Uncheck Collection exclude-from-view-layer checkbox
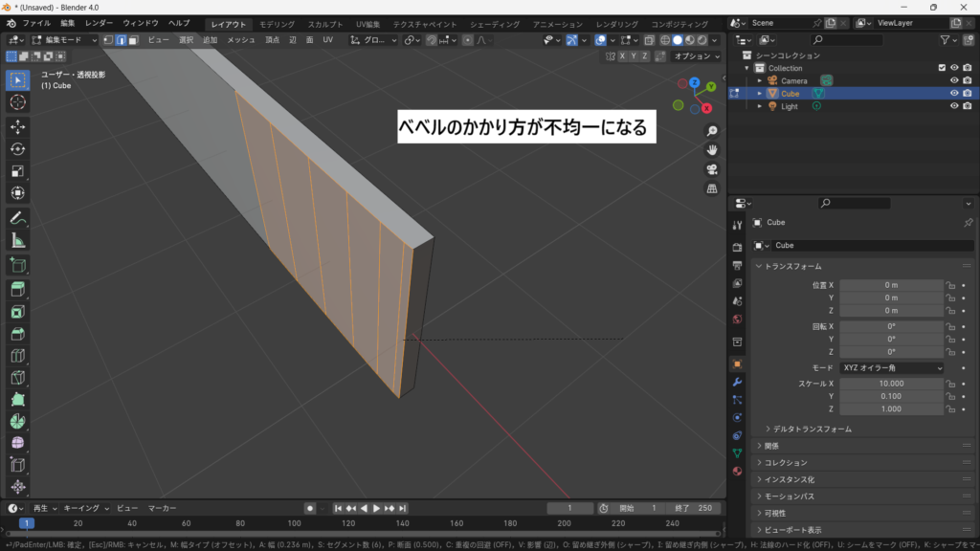Screen dimensions: 980x551 942,68
